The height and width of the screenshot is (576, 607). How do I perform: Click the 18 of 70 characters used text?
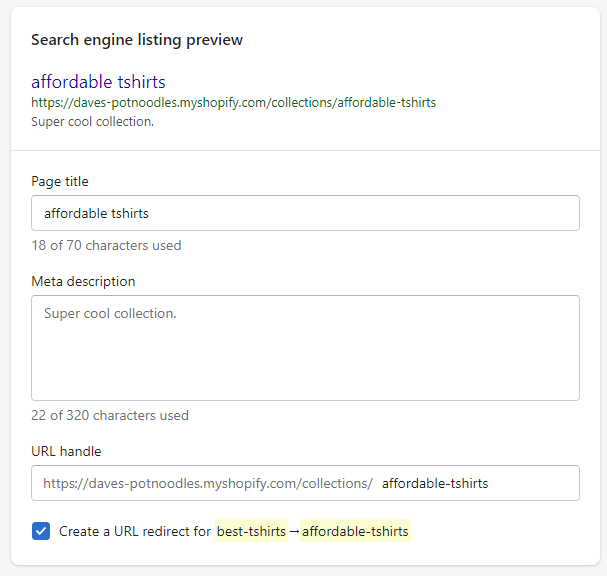(106, 245)
